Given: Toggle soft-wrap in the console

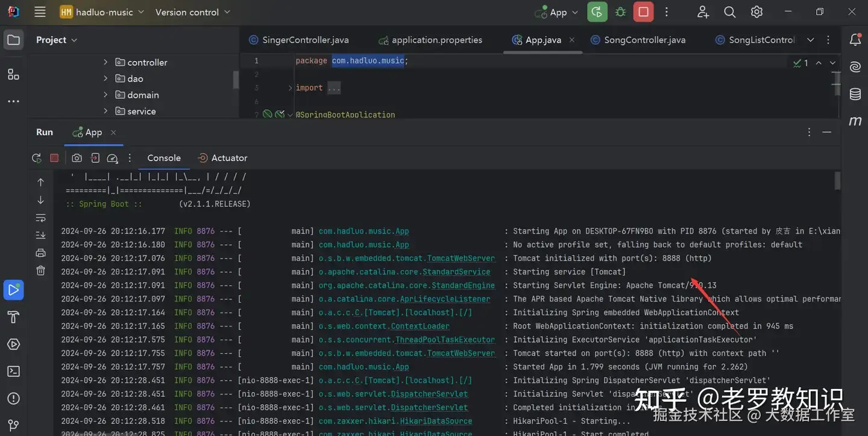Looking at the screenshot, I should (40, 218).
